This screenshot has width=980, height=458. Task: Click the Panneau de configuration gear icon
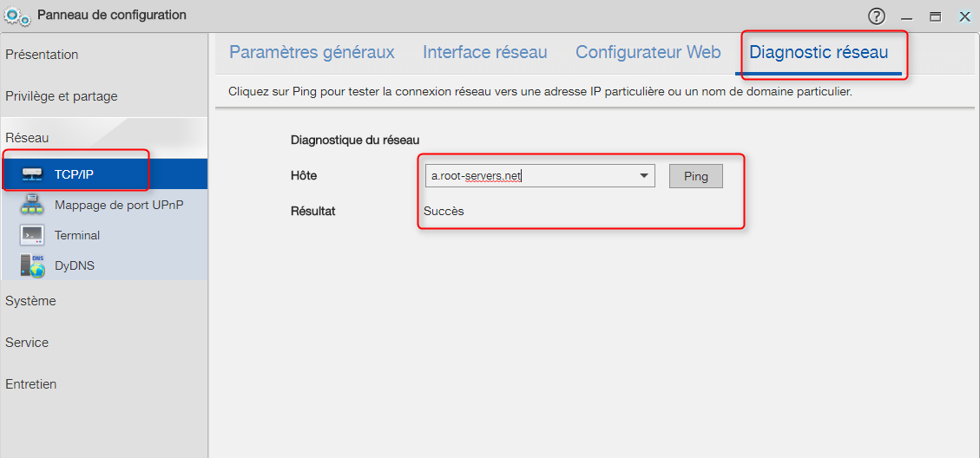click(16, 16)
